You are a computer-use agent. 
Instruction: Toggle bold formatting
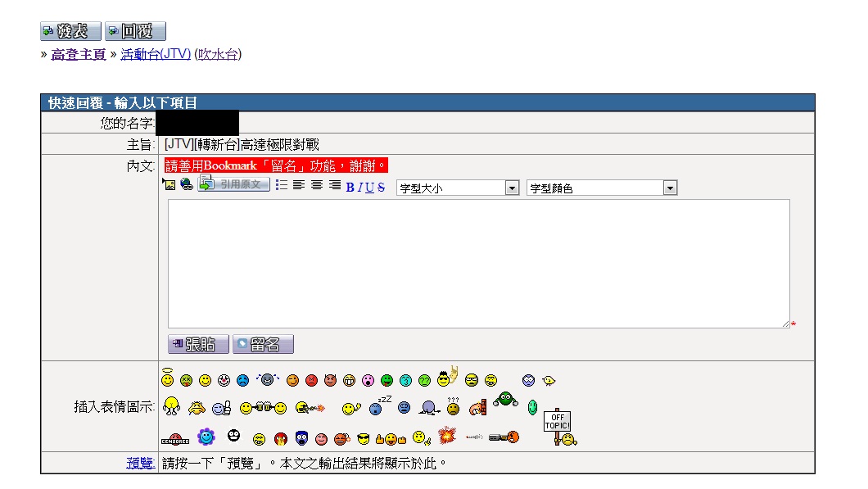(x=350, y=188)
